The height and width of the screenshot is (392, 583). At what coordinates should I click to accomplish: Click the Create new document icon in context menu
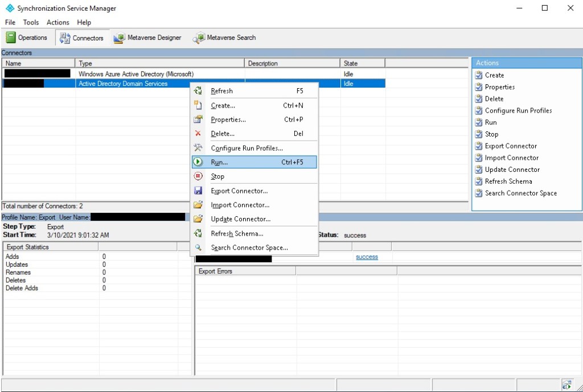[198, 105]
